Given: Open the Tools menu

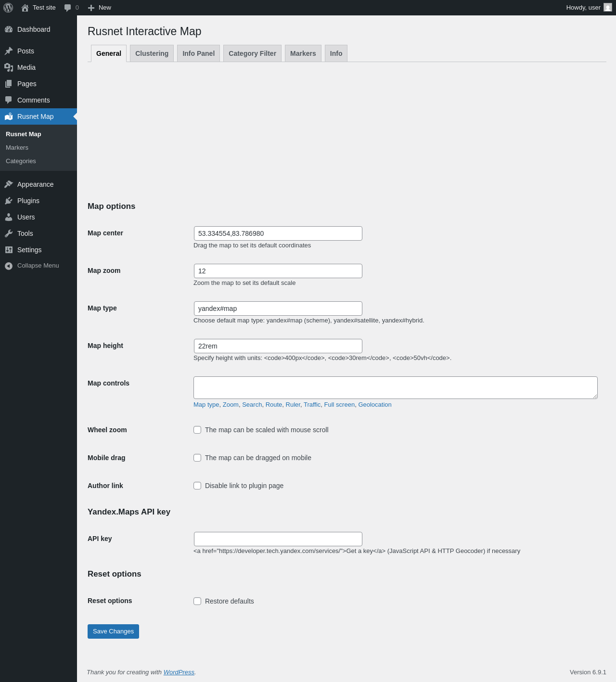Looking at the screenshot, I should point(38,233).
